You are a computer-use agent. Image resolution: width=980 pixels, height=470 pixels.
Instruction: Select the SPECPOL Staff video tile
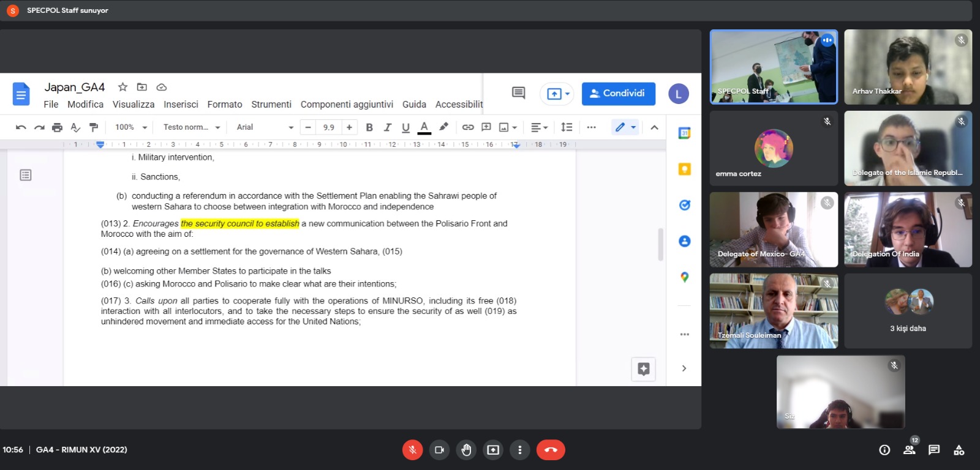(774, 67)
